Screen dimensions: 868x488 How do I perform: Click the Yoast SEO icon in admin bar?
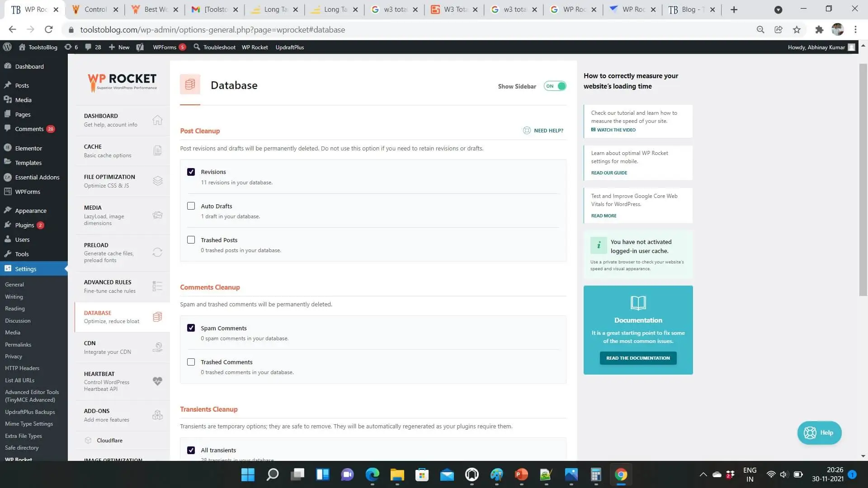pos(140,47)
